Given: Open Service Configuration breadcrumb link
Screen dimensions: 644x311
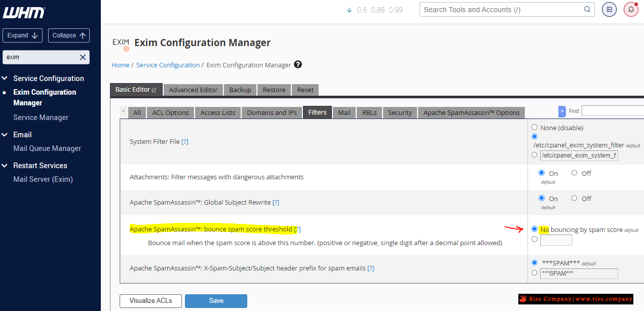Looking at the screenshot, I should (x=168, y=65).
